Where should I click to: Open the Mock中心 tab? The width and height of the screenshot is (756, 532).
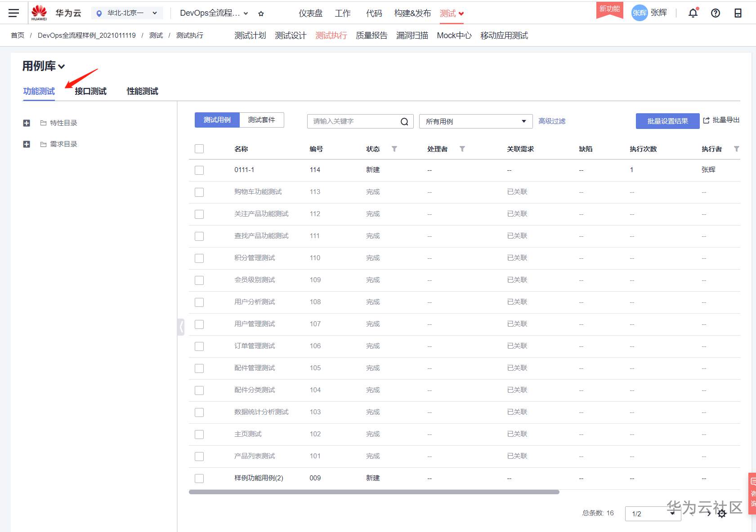(x=454, y=35)
